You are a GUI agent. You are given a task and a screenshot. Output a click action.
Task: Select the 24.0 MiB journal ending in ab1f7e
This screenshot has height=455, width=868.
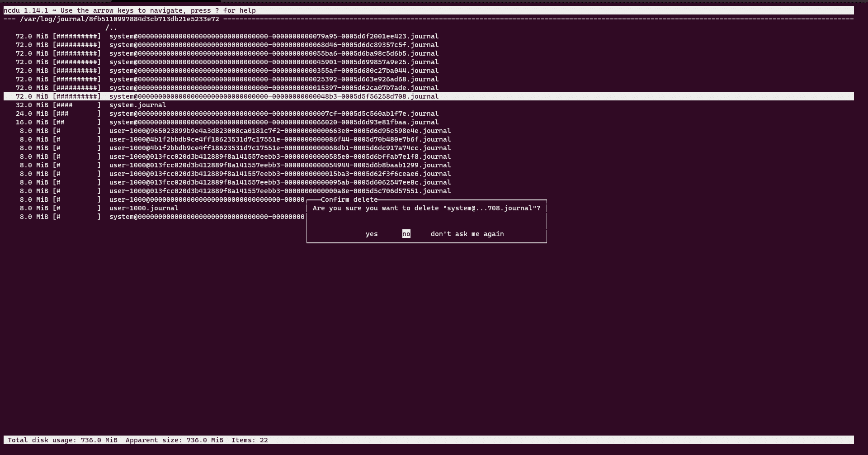[273, 114]
